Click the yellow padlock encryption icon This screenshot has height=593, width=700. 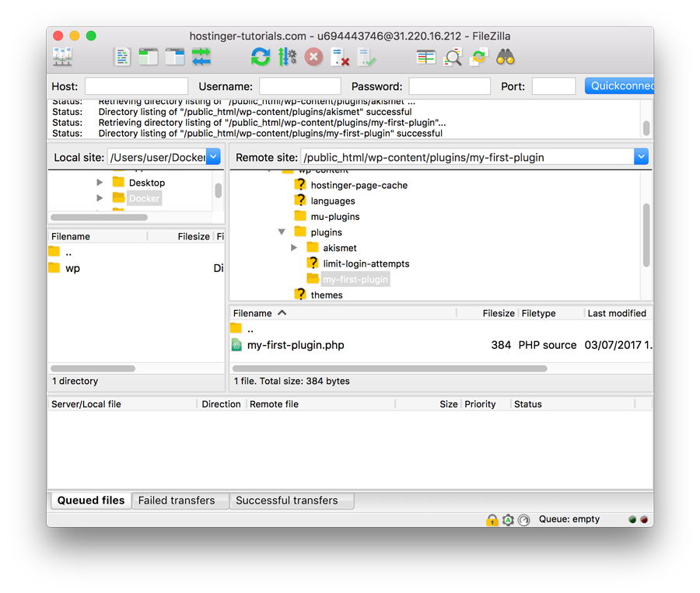point(492,520)
